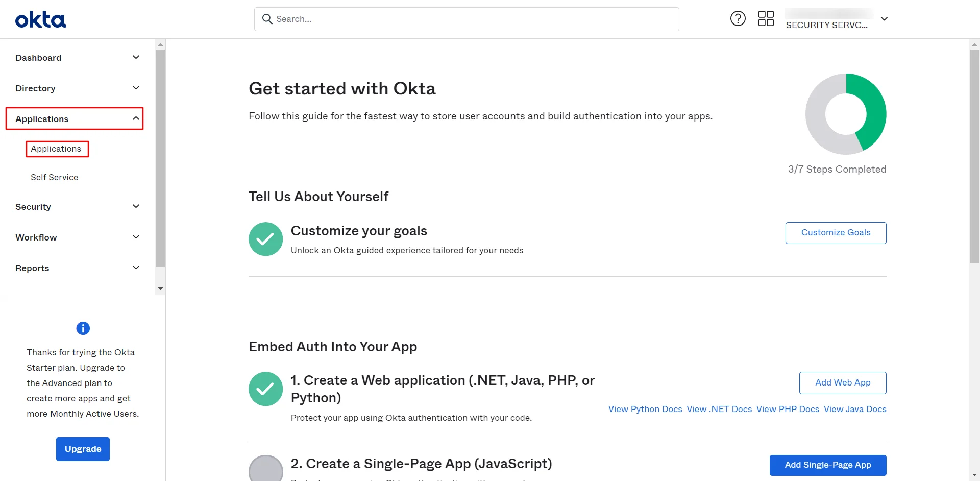Click the 3/7 Steps Completed progress ring

[x=845, y=114]
